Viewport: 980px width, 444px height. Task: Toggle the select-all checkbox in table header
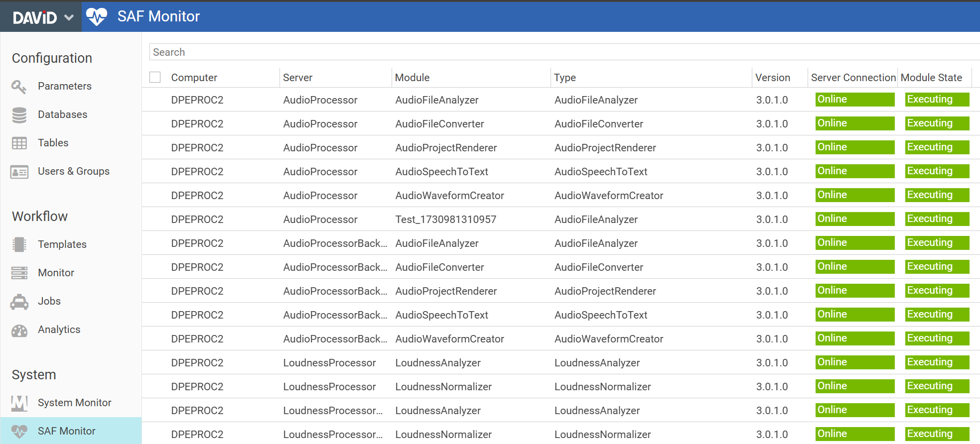(x=155, y=77)
